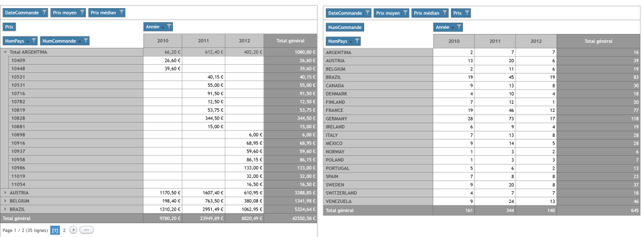
Task: Click the filter icon on left DateCommande field
Action: pyautogui.click(x=45, y=13)
